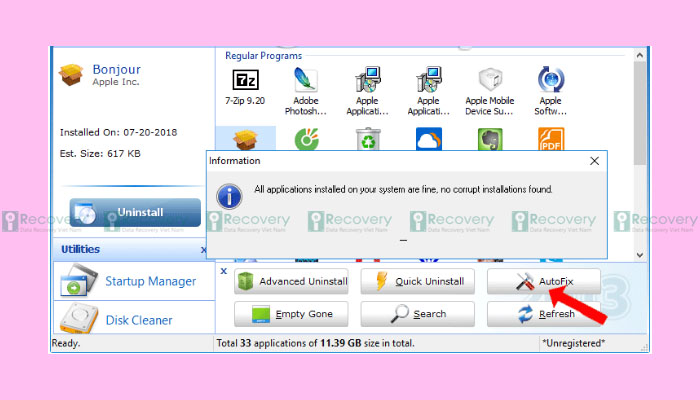Open the Search function
The height and width of the screenshot is (400, 700).
tap(417, 314)
